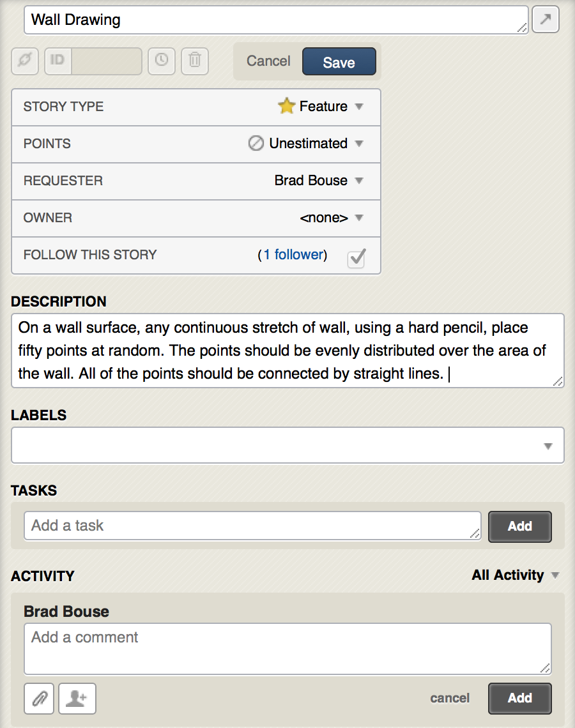Cancel story editing next to Save
Viewport: 575px width, 728px height.
268,61
